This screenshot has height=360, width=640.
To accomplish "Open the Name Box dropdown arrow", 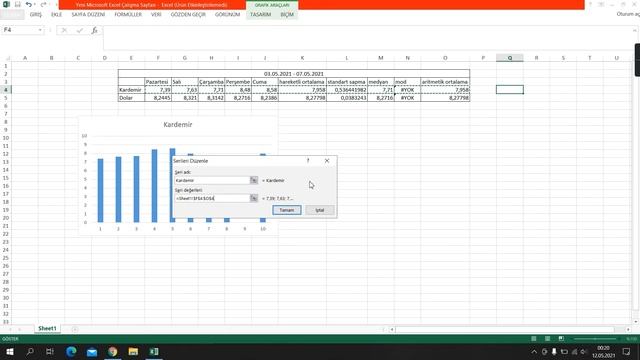I will coord(40,30).
